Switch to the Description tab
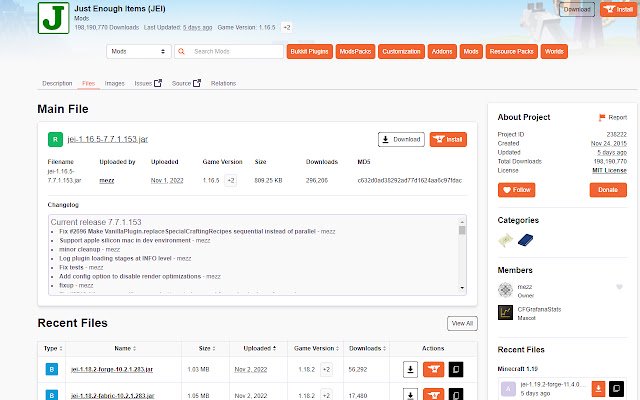 tap(57, 83)
